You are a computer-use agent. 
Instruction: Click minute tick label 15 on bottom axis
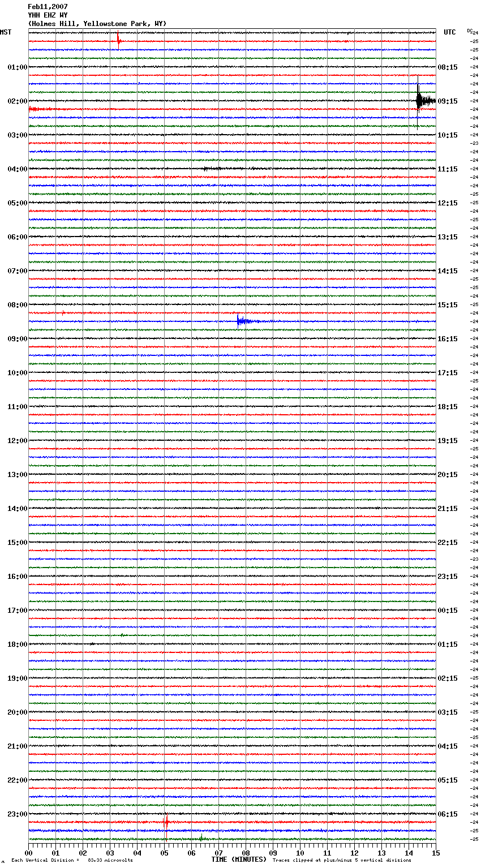point(436,853)
